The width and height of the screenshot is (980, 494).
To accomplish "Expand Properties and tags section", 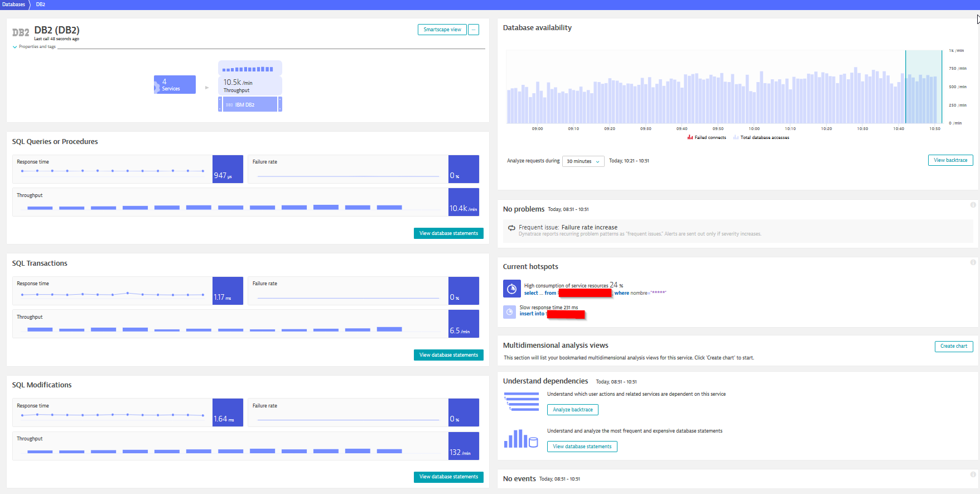I will [x=34, y=47].
